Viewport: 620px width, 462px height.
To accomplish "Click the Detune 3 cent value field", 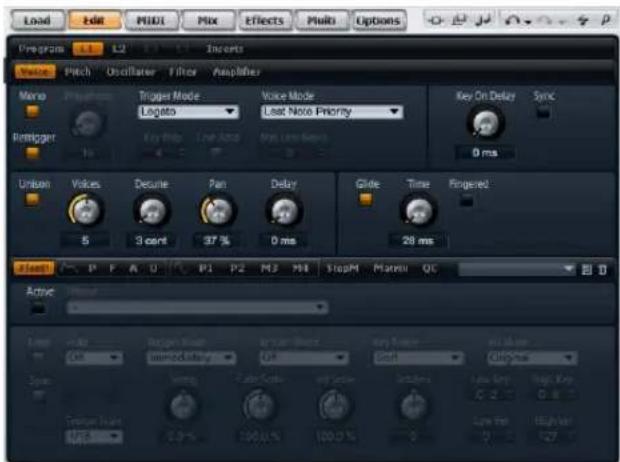I will (x=151, y=240).
